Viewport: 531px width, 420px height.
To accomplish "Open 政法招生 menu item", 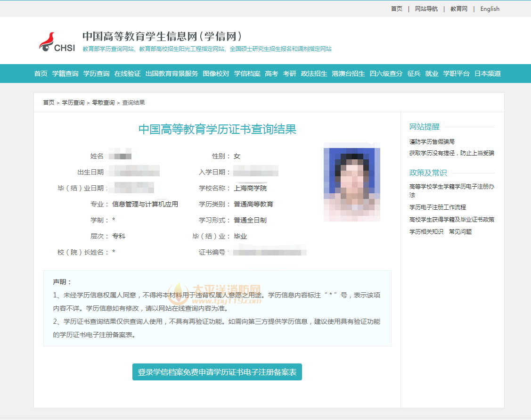I will point(314,74).
